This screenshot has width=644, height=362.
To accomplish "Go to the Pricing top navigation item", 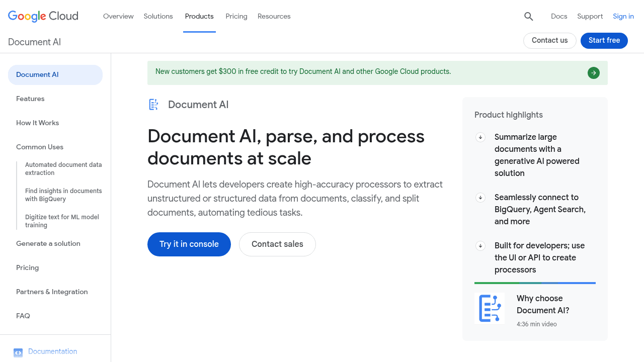I will click(236, 16).
